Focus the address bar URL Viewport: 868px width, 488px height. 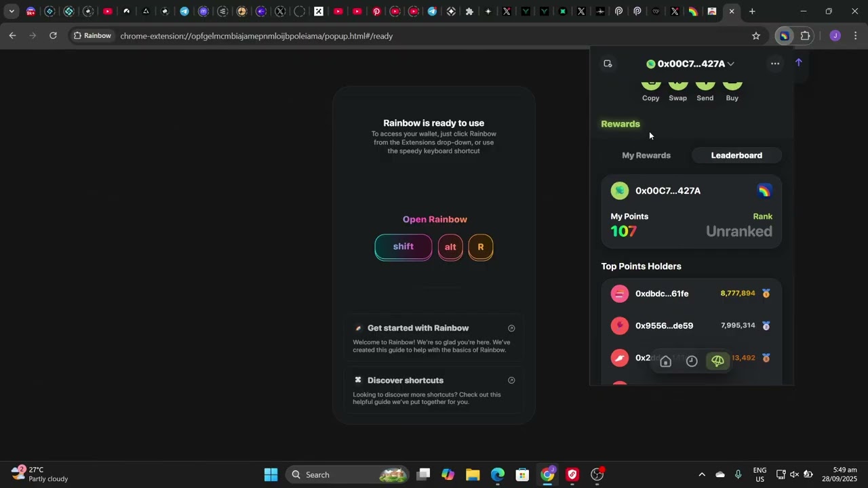[x=256, y=36]
